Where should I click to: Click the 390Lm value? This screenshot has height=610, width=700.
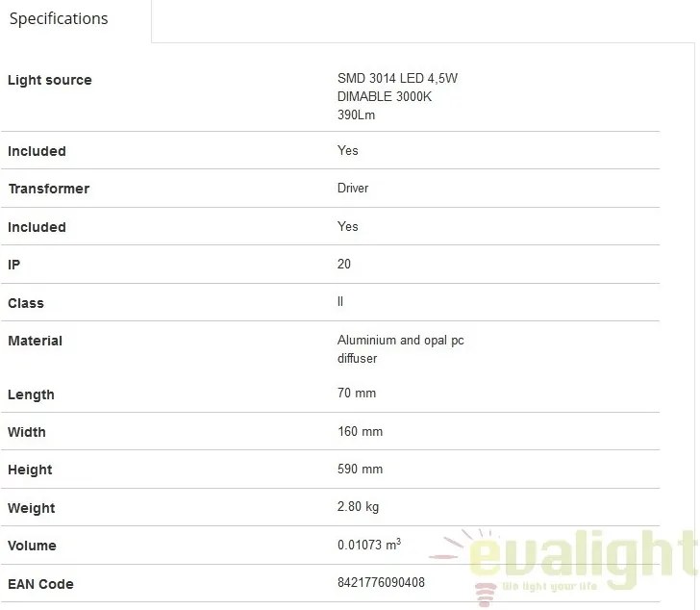pos(356,114)
